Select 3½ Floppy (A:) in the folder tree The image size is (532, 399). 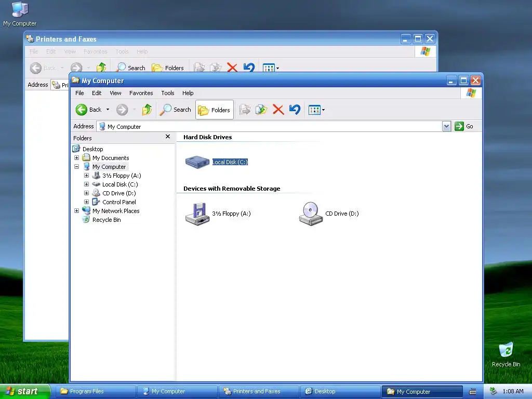pyautogui.click(x=122, y=176)
